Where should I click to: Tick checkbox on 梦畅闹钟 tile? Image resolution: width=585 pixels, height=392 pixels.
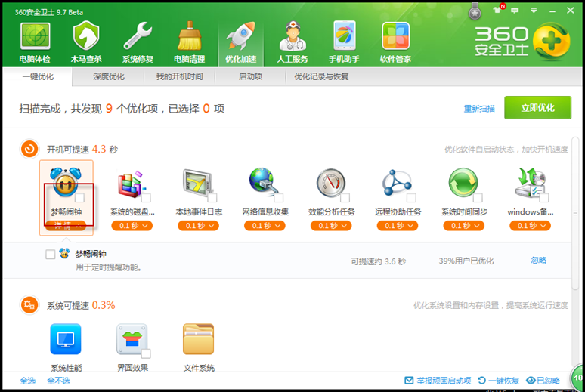[79, 197]
